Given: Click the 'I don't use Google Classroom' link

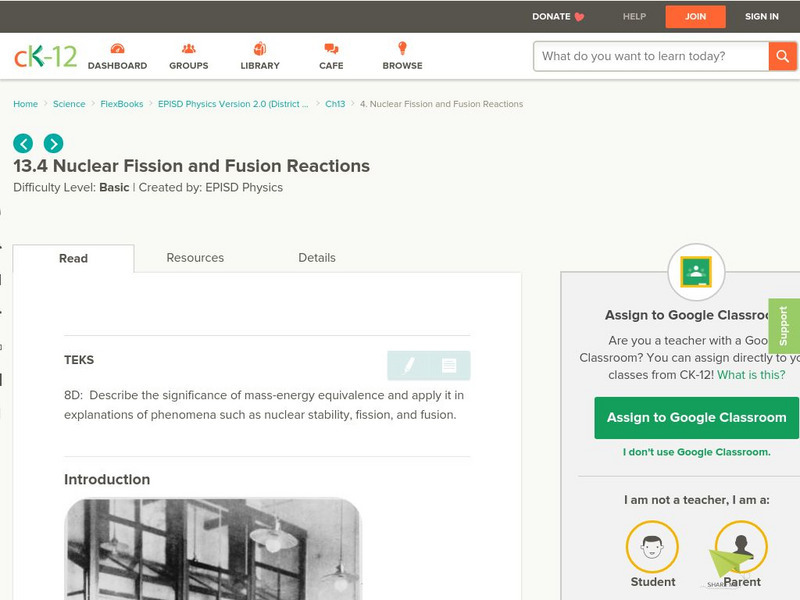Looking at the screenshot, I should (696, 452).
